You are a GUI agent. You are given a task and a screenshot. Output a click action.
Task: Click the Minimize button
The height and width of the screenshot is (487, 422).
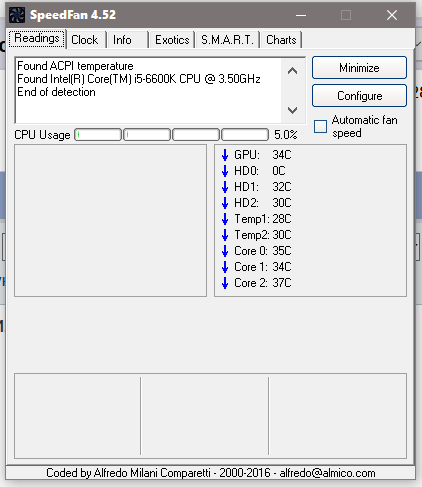click(359, 68)
